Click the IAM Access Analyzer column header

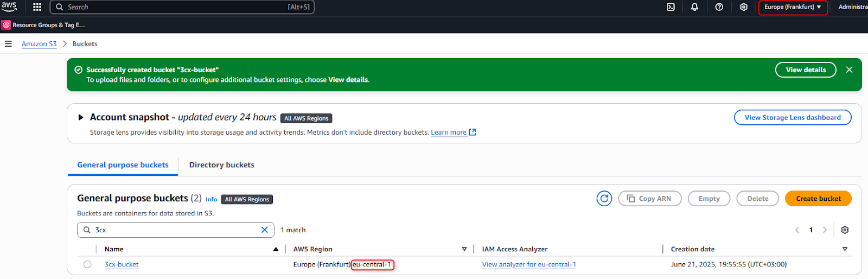[x=515, y=249]
